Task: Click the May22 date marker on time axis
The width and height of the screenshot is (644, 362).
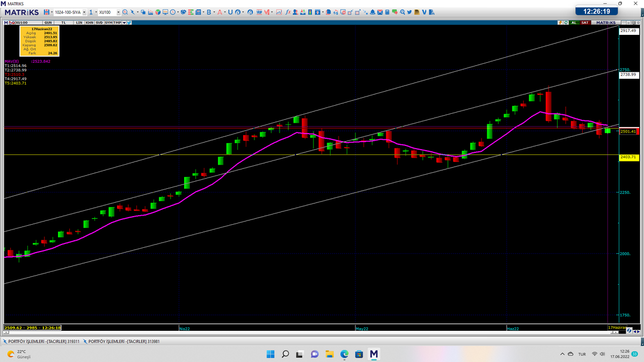Action: tap(362, 328)
